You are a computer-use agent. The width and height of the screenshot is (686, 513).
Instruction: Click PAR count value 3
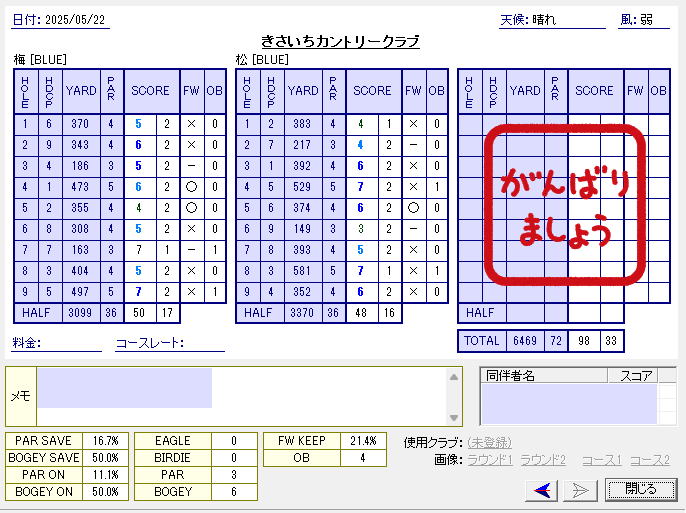point(234,475)
